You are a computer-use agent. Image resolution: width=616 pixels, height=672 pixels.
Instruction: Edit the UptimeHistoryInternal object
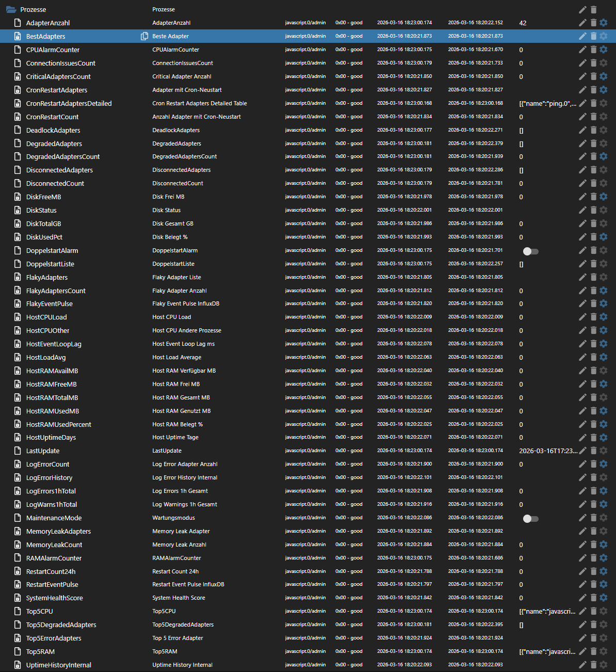coord(582,665)
